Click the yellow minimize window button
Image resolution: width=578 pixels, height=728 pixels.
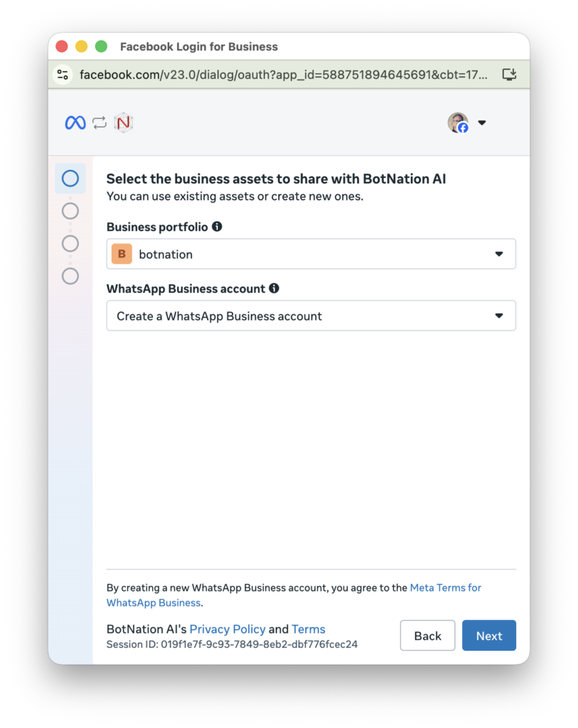tap(81, 46)
